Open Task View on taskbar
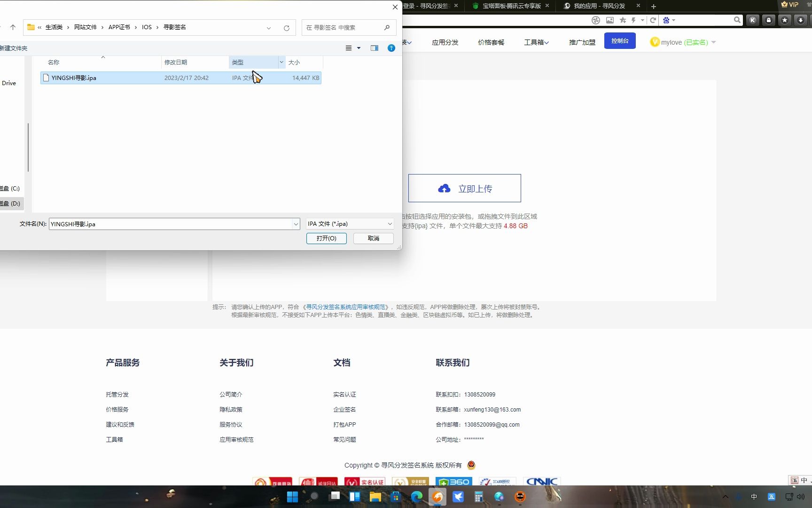The image size is (812, 508). point(335,496)
